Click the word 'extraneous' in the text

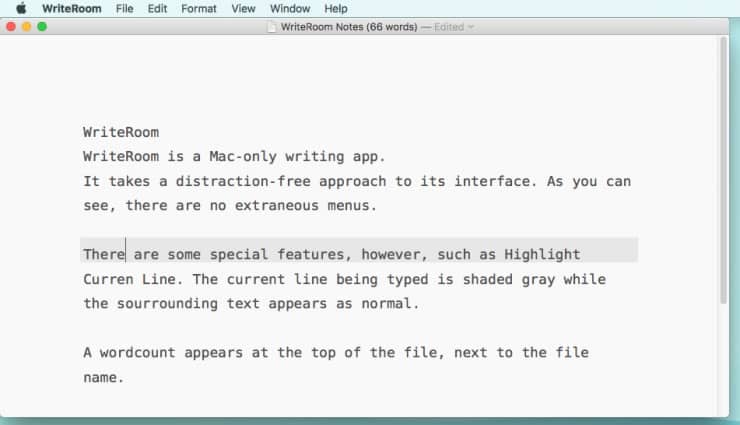(x=277, y=206)
